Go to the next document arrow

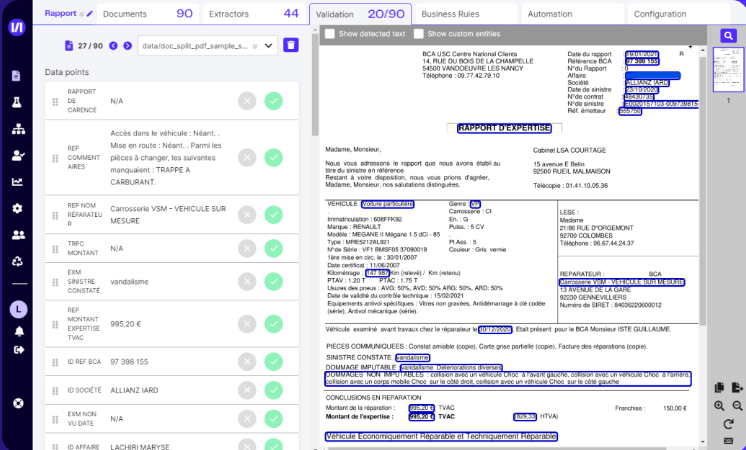coord(128,46)
